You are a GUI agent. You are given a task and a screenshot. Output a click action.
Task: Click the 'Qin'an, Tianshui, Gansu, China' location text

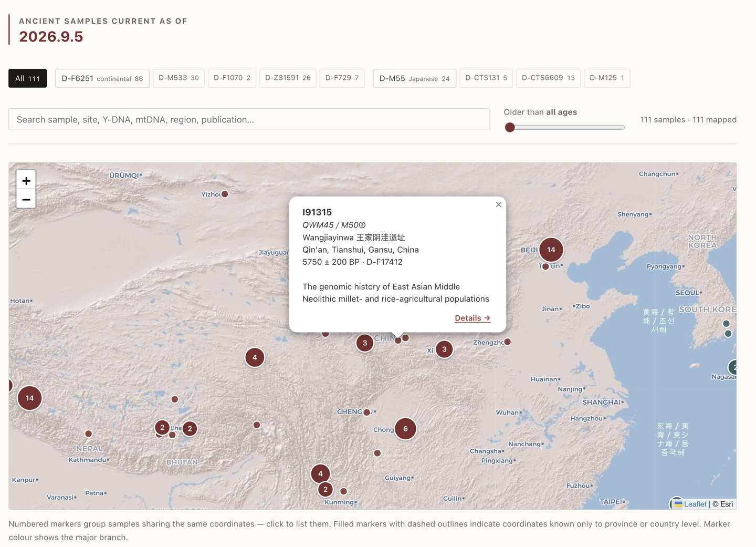[361, 250]
